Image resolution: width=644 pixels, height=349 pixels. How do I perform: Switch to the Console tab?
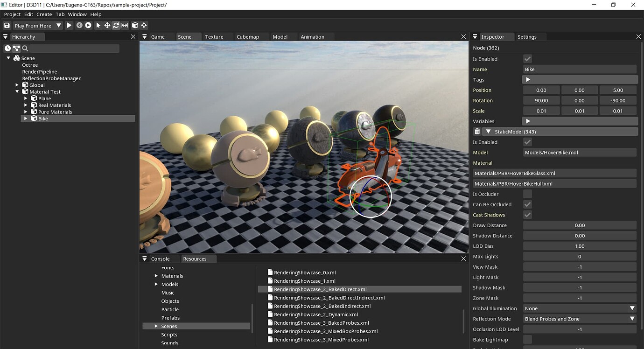point(160,258)
